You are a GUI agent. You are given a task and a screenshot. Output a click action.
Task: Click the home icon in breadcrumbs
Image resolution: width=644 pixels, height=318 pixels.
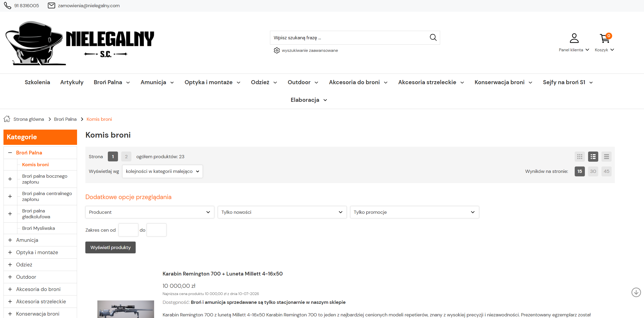point(7,119)
